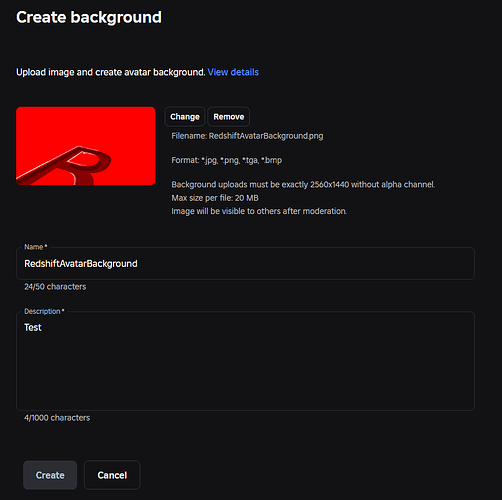
Task: Remove the uploaded background image
Action: 229,117
